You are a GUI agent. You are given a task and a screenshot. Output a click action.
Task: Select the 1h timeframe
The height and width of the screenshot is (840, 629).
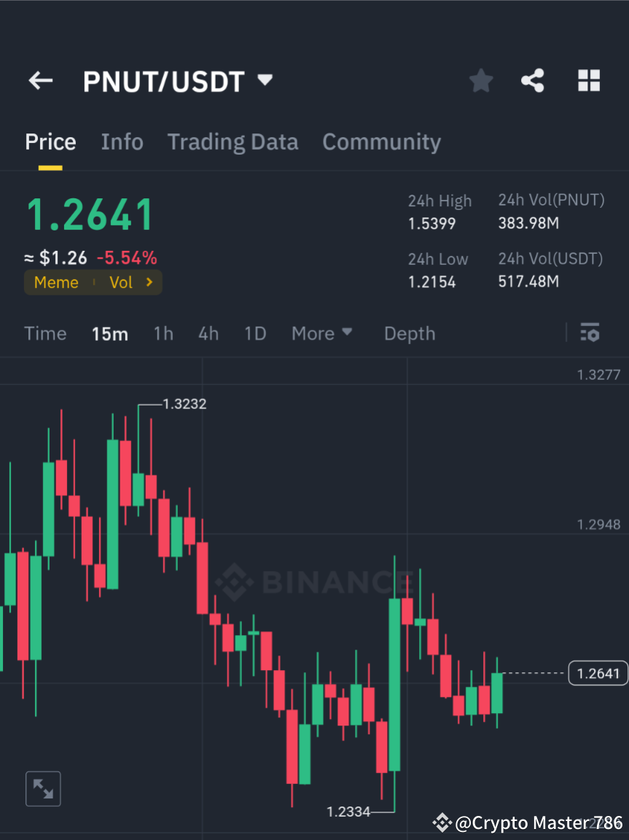click(x=163, y=333)
